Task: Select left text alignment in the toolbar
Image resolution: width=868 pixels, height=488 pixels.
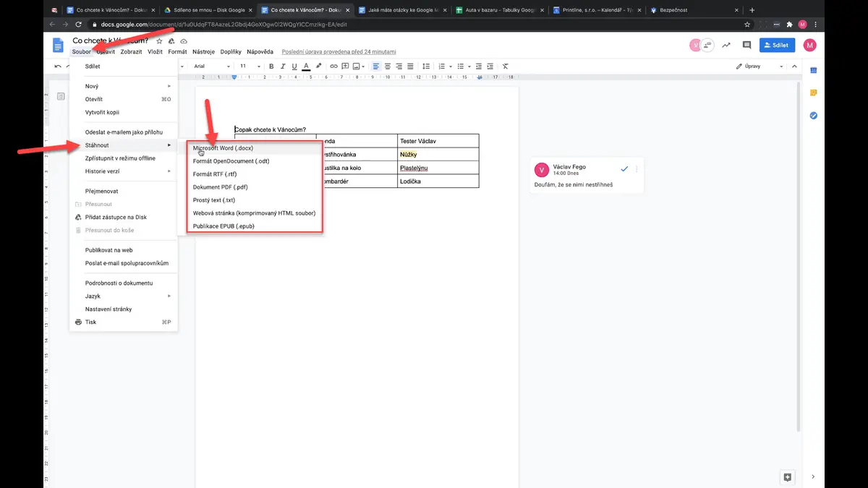Action: click(376, 66)
